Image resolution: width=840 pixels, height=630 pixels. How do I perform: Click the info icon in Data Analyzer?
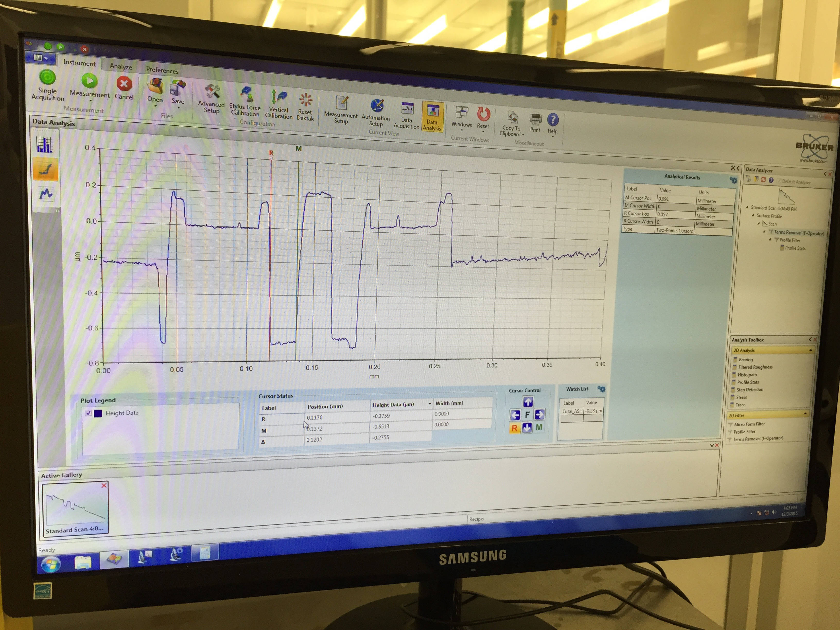[x=771, y=180]
